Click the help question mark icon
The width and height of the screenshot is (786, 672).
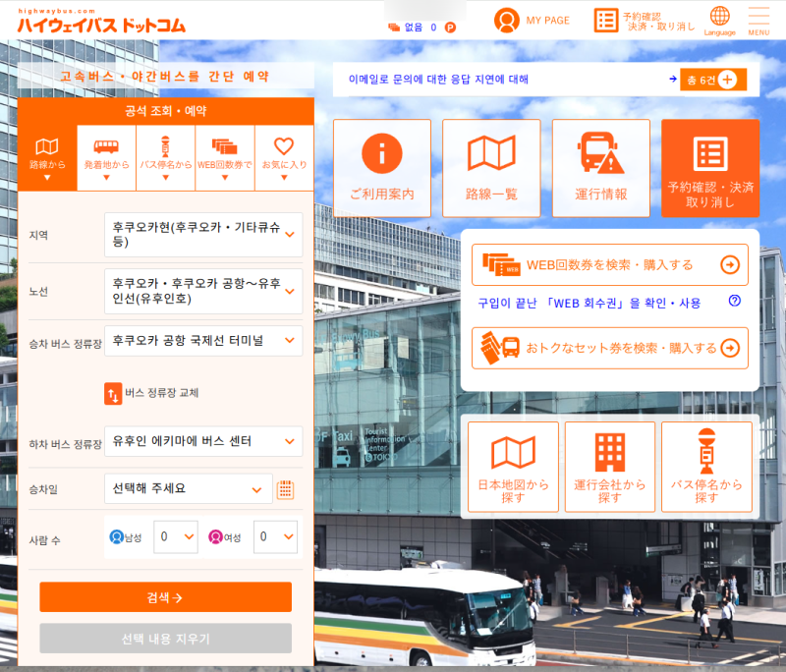(x=734, y=301)
